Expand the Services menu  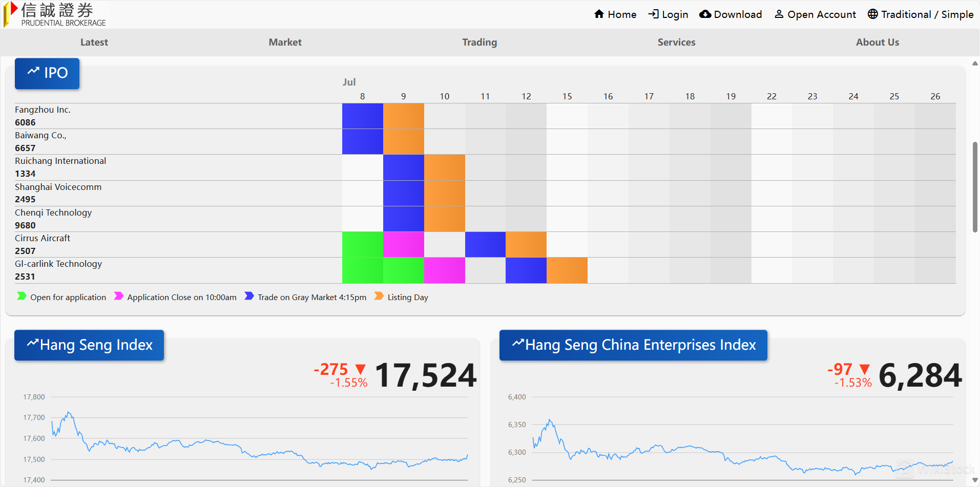pos(676,43)
